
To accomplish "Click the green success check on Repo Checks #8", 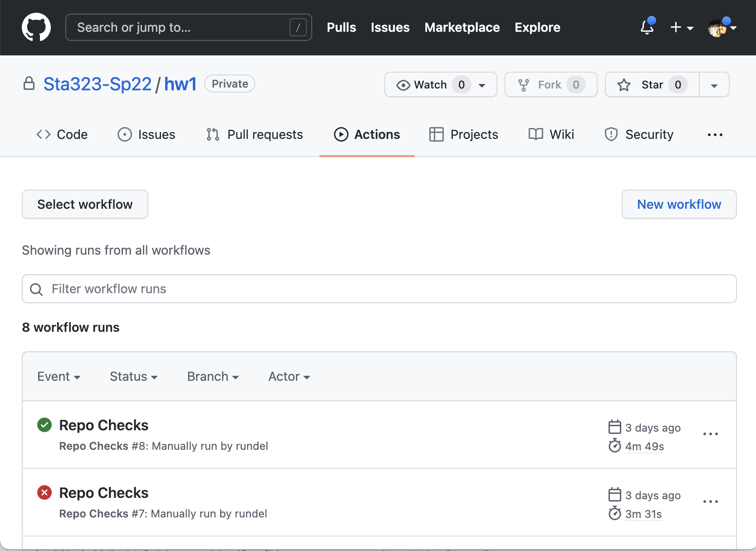I will tap(44, 425).
